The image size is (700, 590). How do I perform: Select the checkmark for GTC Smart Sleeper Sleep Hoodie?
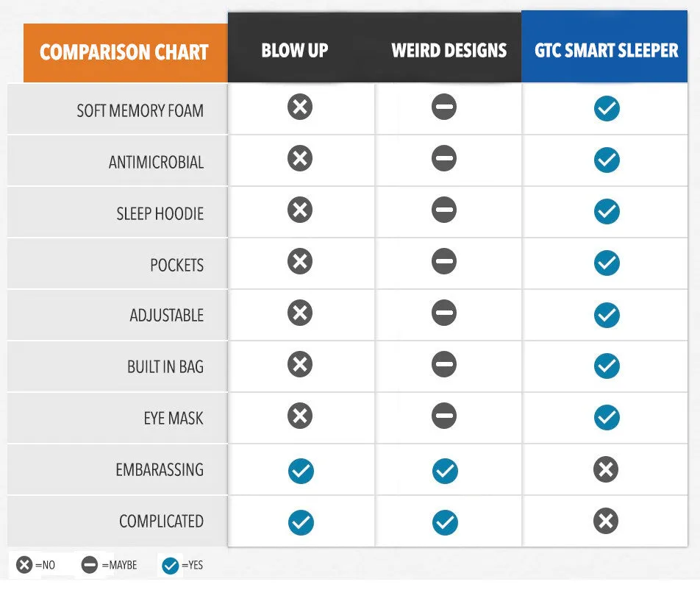[607, 212]
